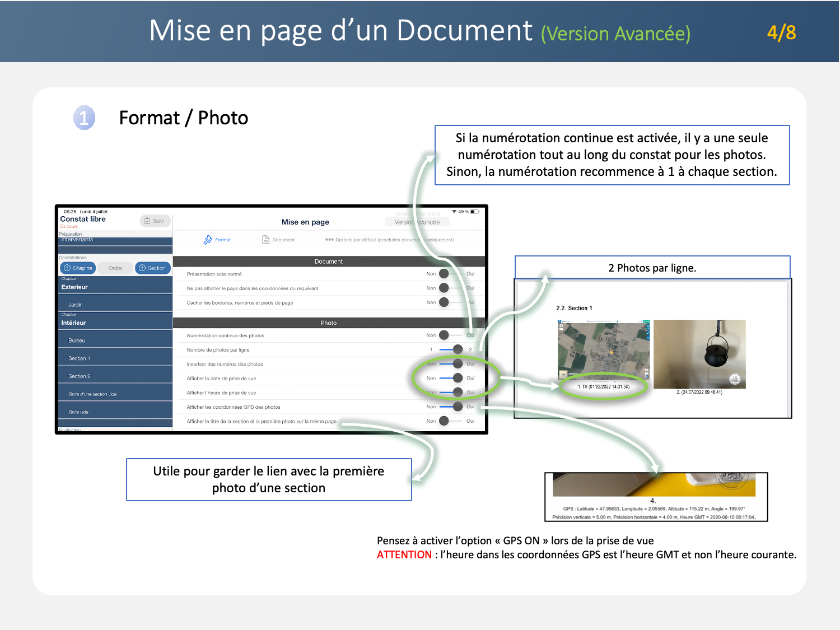Click the Suivi clipboard icon

(x=147, y=221)
